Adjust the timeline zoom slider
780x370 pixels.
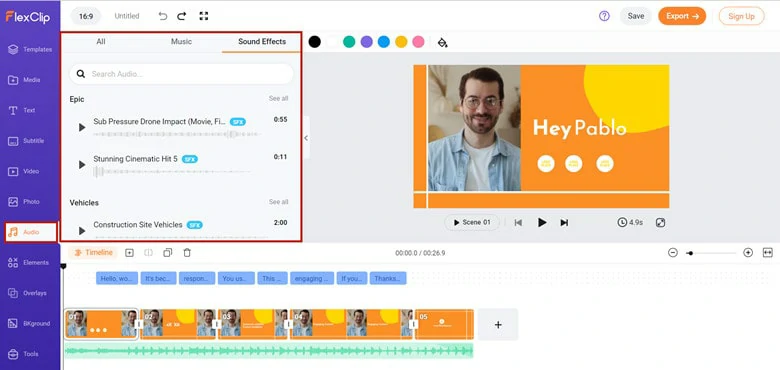710,253
